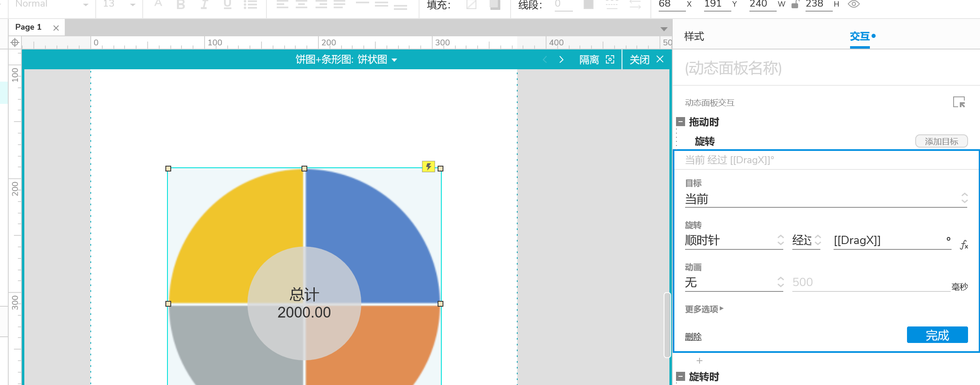Toggle bold text formatting
980x385 pixels.
[x=181, y=5]
